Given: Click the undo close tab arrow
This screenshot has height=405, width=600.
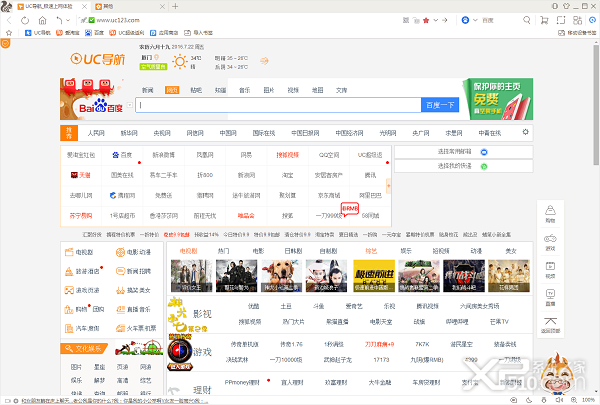Looking at the screenshot, I should coord(59,20).
